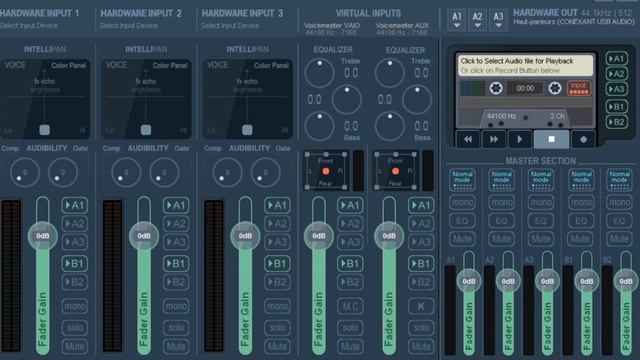The height and width of the screenshot is (360, 640).
Task: Toggle K button on Voicemeeter AUX strip
Action: (x=421, y=306)
